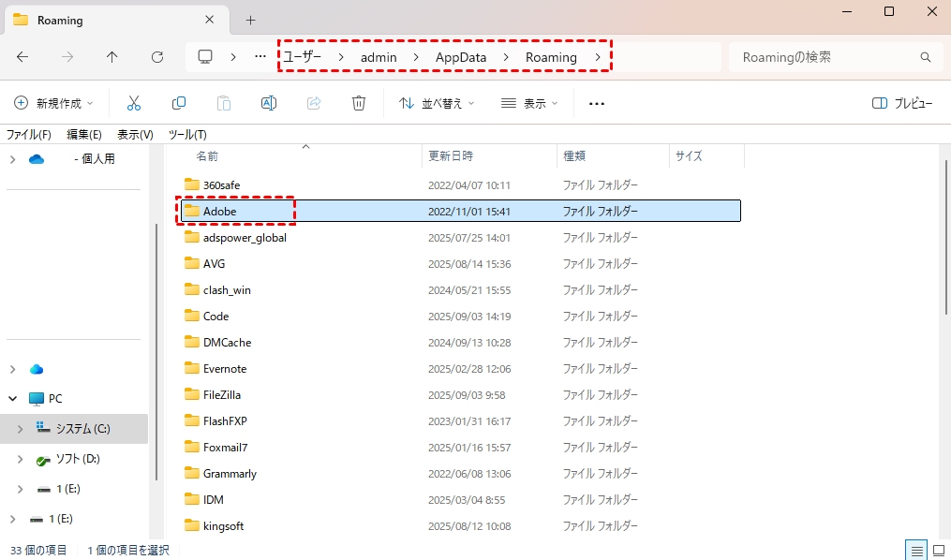
Task: Select the Roaming tab title
Action: tap(60, 20)
